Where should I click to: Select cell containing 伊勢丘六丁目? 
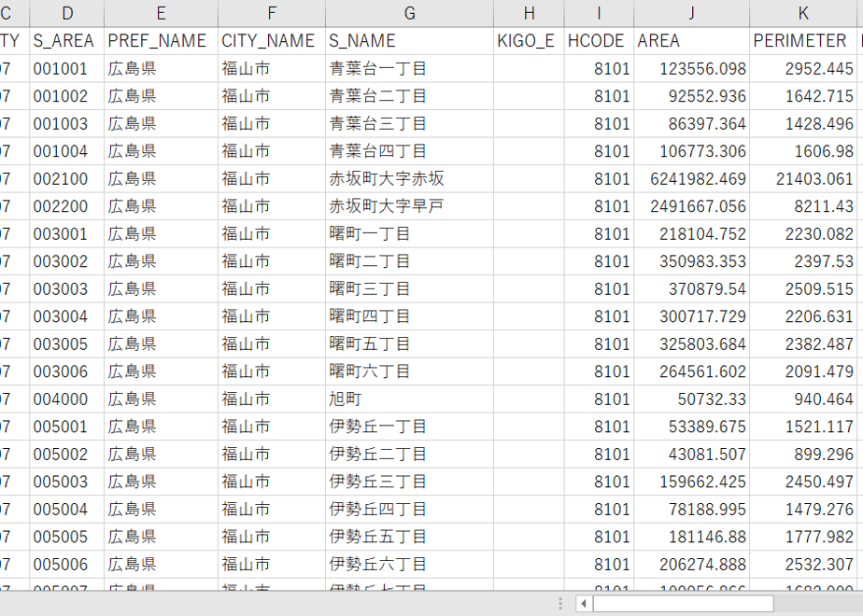click(409, 564)
